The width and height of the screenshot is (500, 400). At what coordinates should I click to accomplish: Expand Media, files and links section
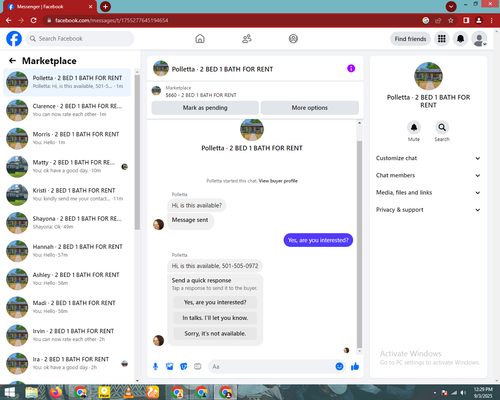point(428,192)
